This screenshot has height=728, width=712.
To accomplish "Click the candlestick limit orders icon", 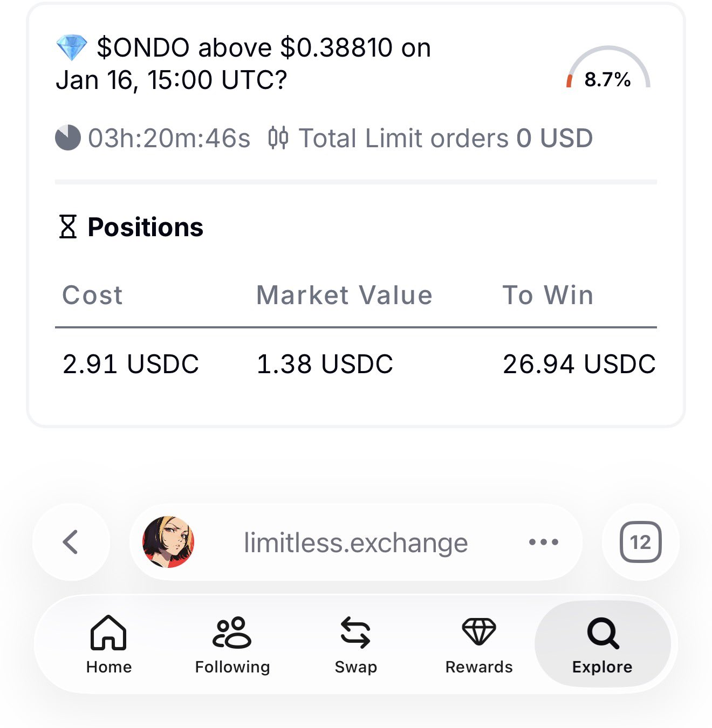I will click(x=278, y=138).
